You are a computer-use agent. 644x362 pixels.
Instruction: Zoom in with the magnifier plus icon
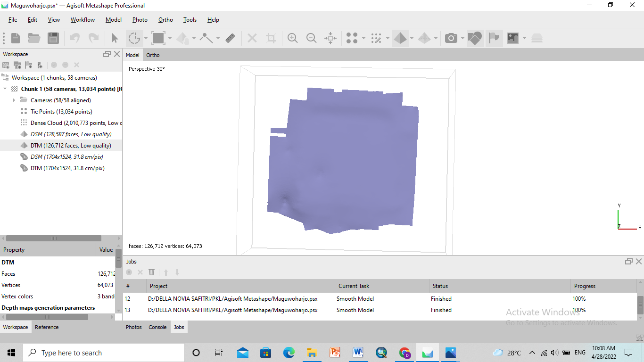[x=293, y=38]
